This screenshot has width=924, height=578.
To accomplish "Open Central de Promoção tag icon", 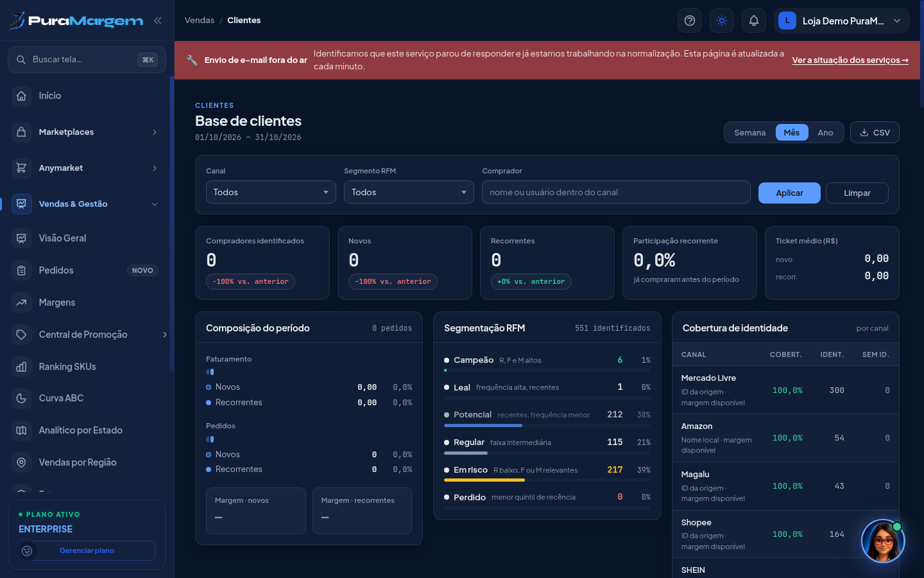I will tap(21, 335).
